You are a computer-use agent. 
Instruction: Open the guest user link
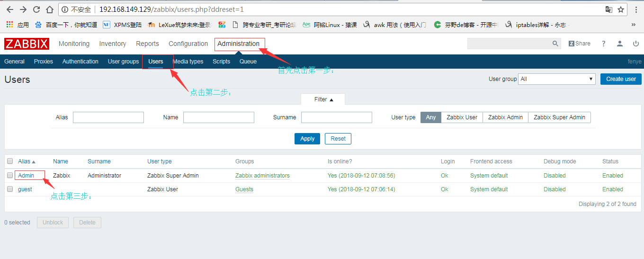point(25,189)
